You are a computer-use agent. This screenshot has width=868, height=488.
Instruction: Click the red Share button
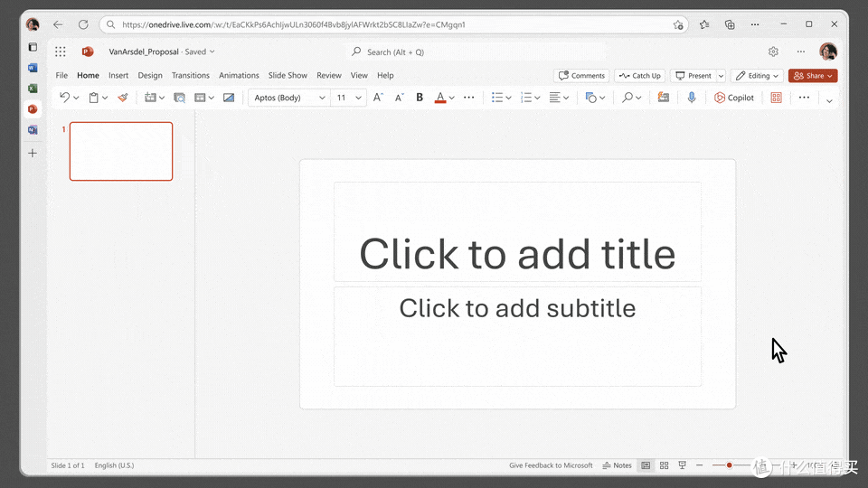pyautogui.click(x=813, y=76)
